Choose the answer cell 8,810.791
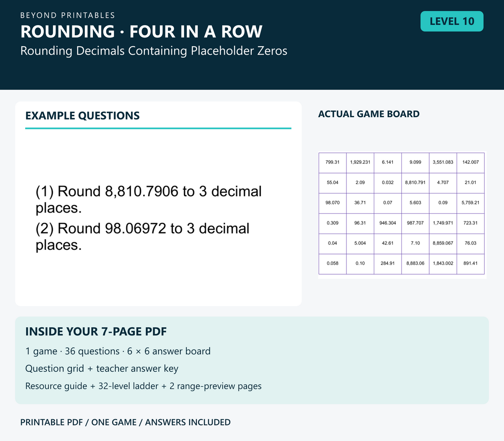This screenshot has height=441, width=504. [x=415, y=183]
